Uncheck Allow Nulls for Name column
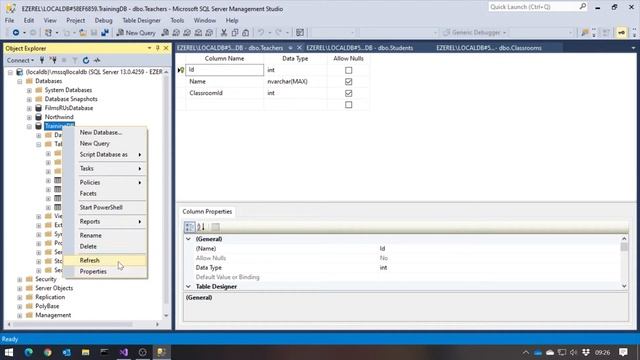The height and width of the screenshot is (360, 640). pyautogui.click(x=348, y=82)
